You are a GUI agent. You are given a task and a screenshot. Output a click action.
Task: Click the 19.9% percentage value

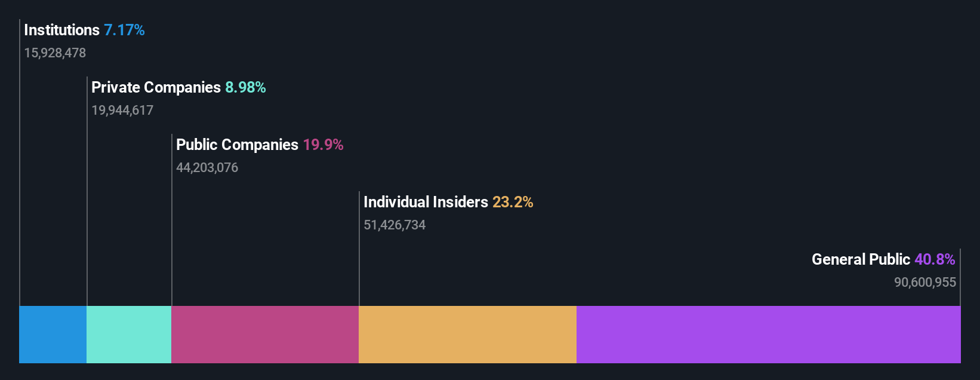click(x=323, y=145)
